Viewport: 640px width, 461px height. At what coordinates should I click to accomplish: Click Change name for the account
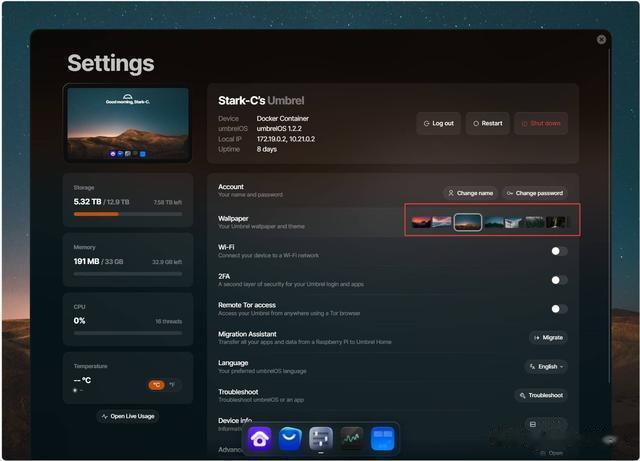471,193
